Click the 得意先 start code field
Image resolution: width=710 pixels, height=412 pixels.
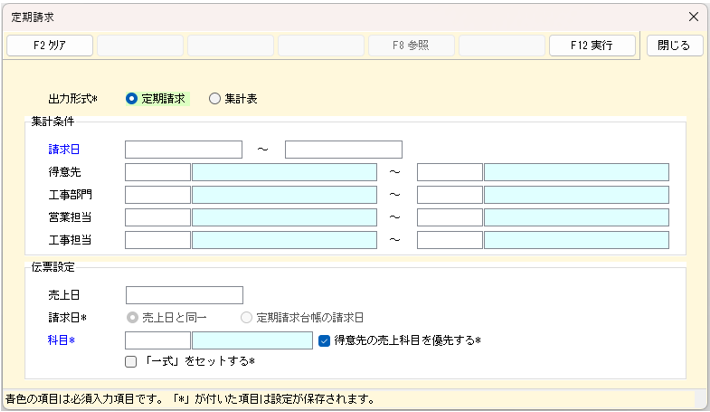(x=158, y=172)
